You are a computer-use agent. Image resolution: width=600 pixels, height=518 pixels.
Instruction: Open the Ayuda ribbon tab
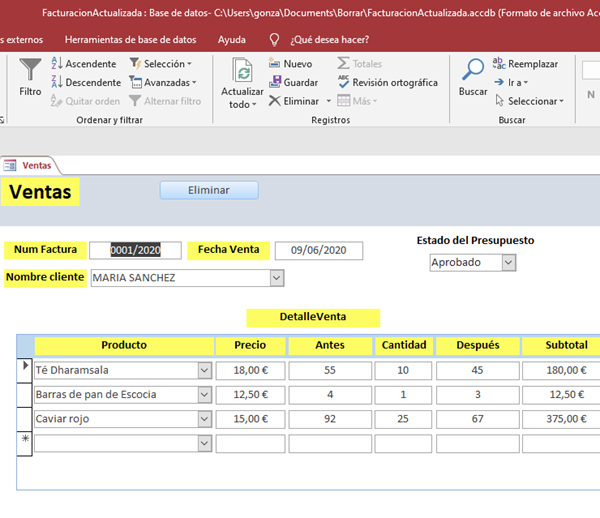[231, 40]
